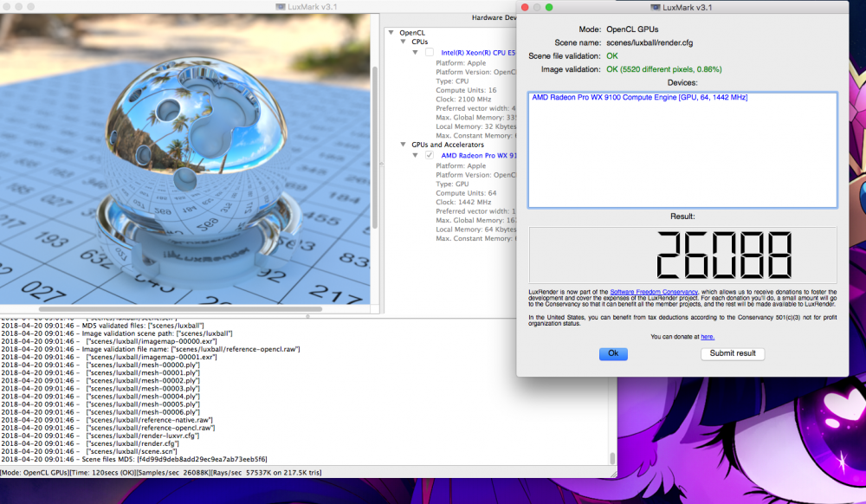Select 'Type: GPU' row in device tree

[452, 184]
